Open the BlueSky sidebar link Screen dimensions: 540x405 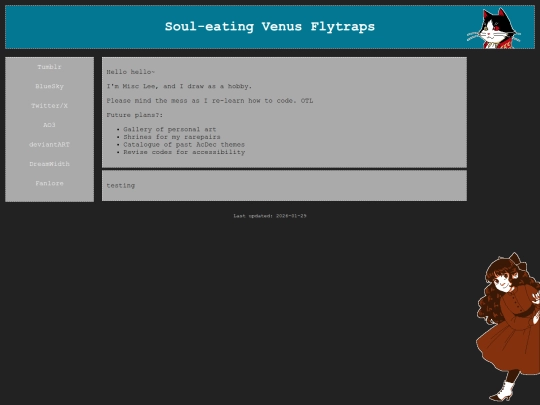click(x=49, y=86)
